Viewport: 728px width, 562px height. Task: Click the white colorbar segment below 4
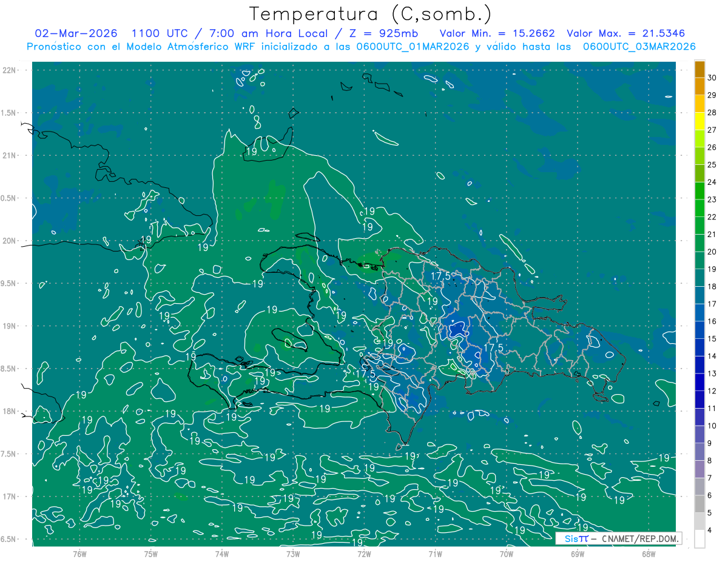pos(699,538)
